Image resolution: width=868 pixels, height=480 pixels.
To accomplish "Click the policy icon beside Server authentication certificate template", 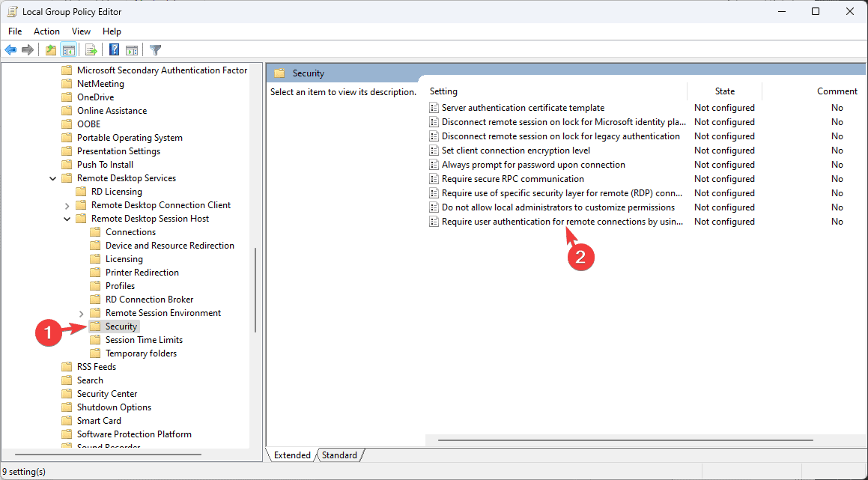I will [434, 108].
